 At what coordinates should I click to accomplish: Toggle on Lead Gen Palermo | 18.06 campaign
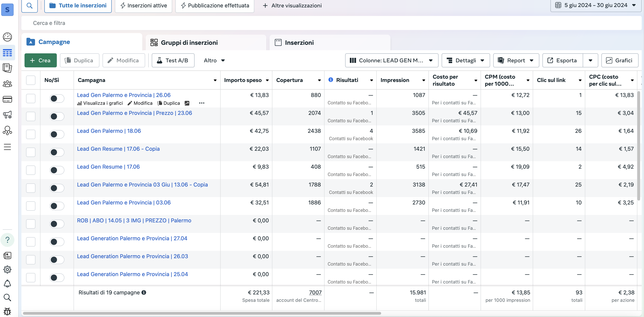pos(57,134)
